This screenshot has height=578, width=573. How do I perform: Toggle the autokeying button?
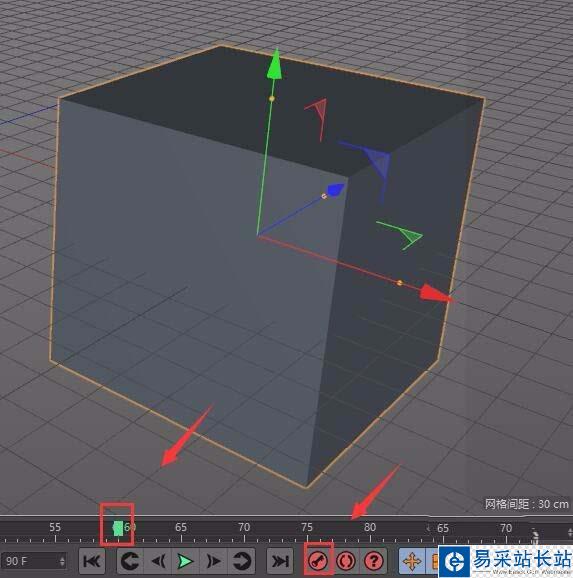coord(346,561)
